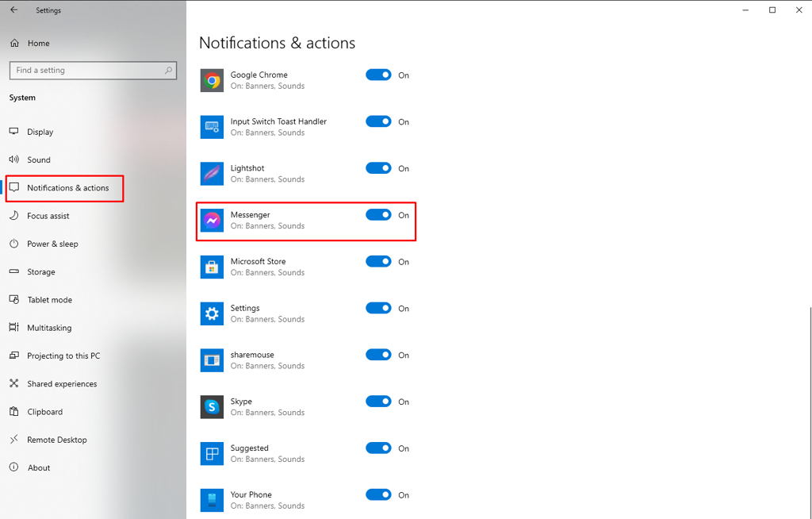Open Suggested notification details
The image size is (812, 519).
(267, 454)
